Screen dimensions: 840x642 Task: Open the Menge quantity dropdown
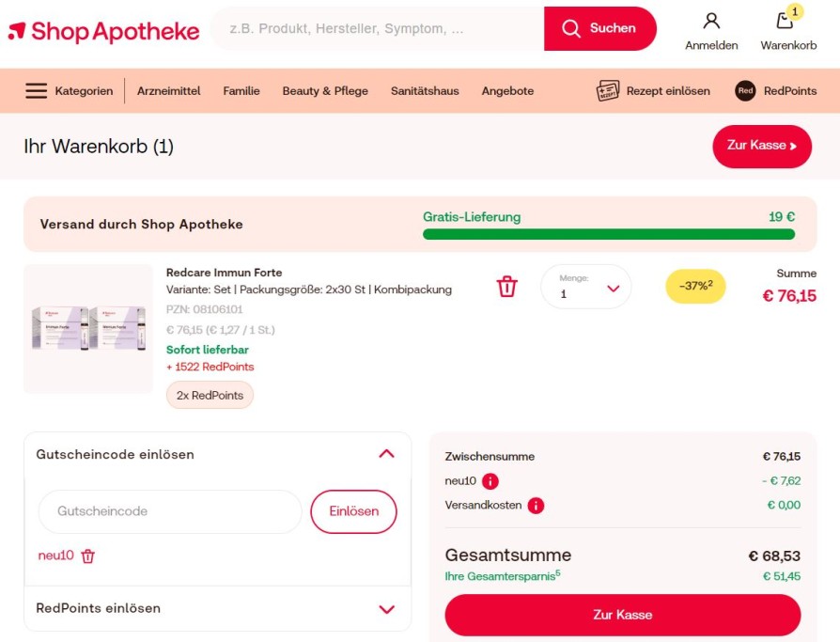[586, 287]
